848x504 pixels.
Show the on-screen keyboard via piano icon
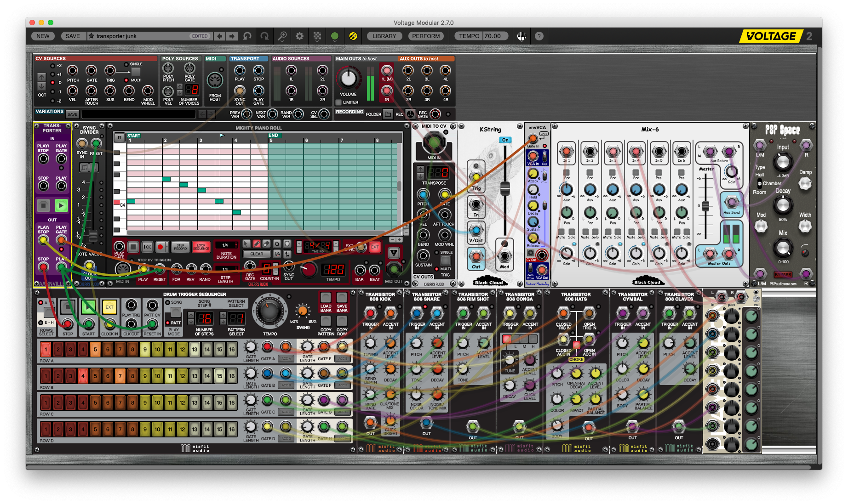[521, 36]
